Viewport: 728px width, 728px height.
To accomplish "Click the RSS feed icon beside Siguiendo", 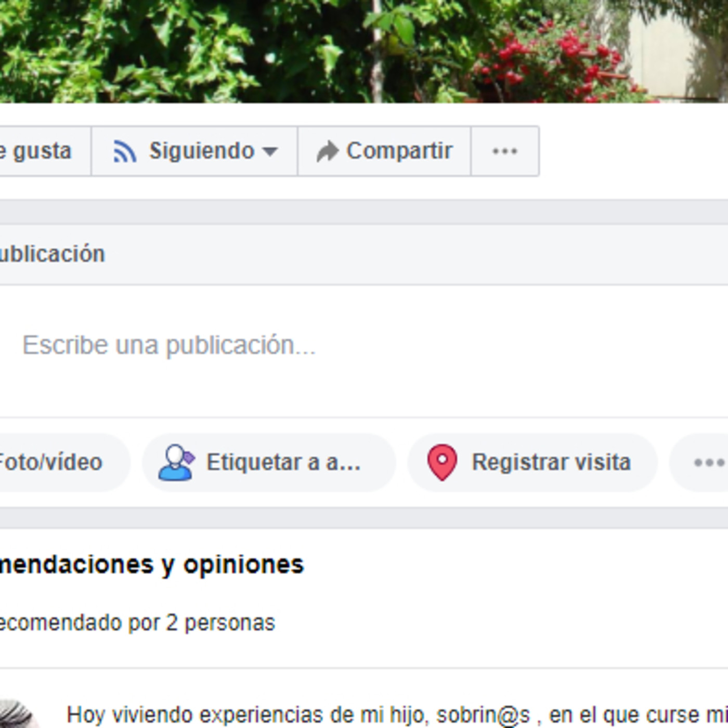I will point(125,152).
